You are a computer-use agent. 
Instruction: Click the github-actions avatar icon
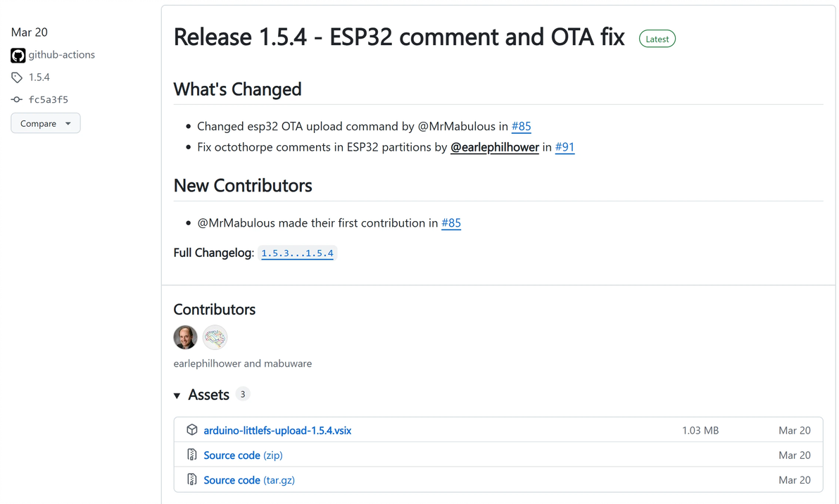(18, 55)
